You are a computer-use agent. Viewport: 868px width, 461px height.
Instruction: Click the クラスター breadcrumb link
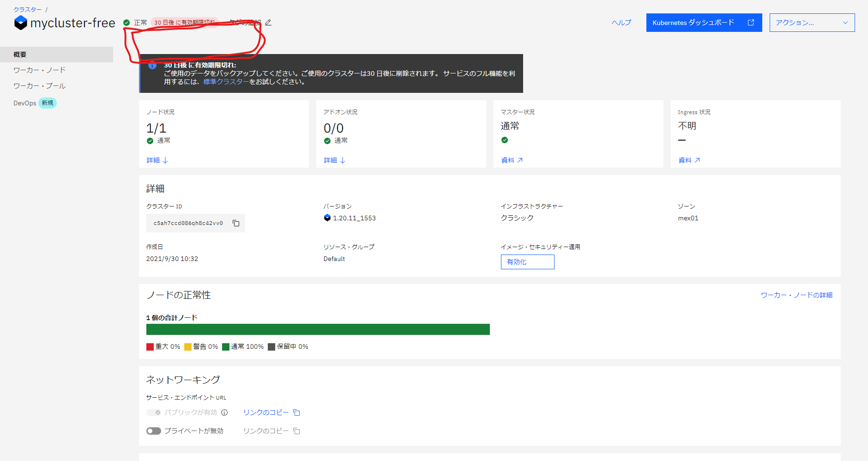[28, 9]
